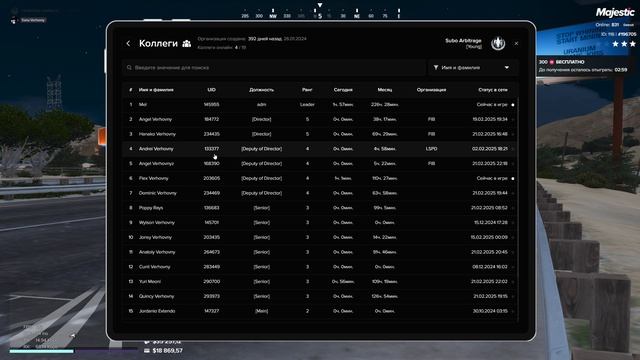Image resolution: width=640 pixels, height=360 pixels.
Task: Click the funnel filter icon
Action: click(x=436, y=67)
